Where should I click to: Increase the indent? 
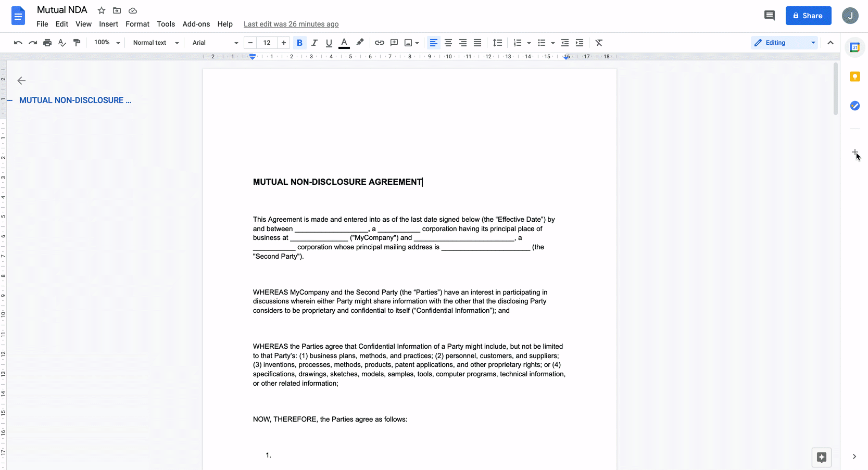tap(580, 43)
